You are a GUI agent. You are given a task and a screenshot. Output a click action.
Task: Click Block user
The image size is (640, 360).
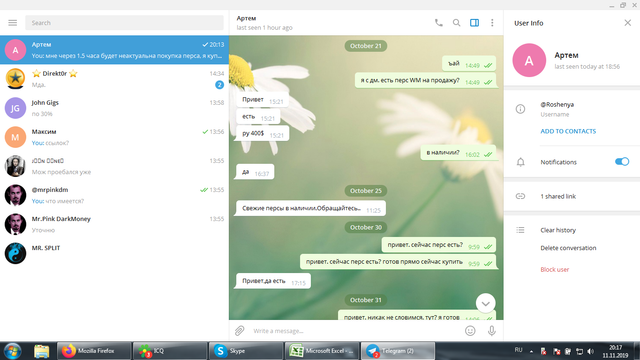[555, 269]
